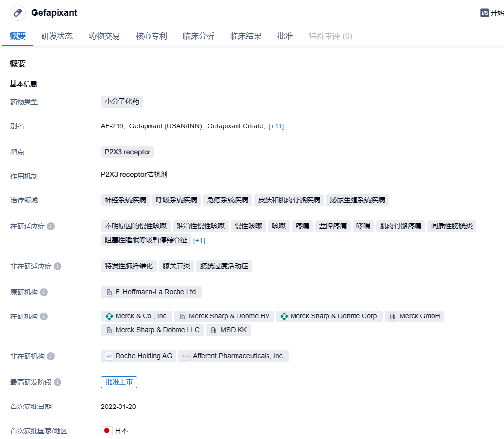
Task: Expand the [+11] more aliases
Action: pyautogui.click(x=276, y=126)
